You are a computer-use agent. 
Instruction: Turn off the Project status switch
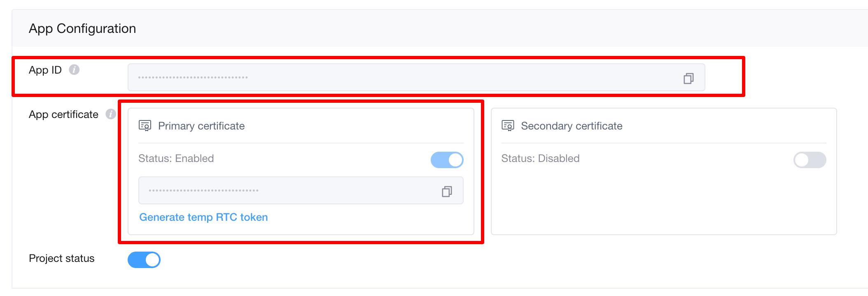(x=144, y=260)
